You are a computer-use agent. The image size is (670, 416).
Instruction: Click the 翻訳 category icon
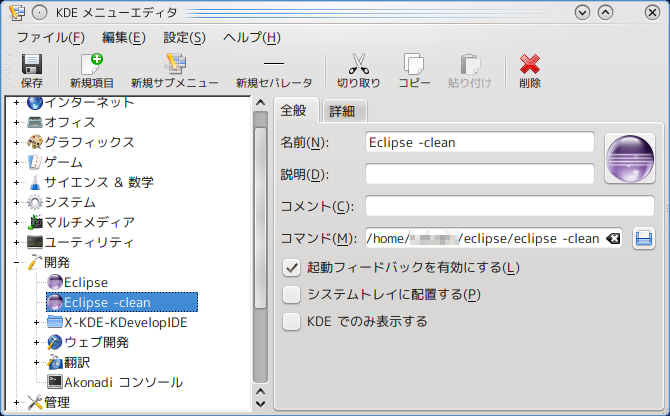[55, 362]
